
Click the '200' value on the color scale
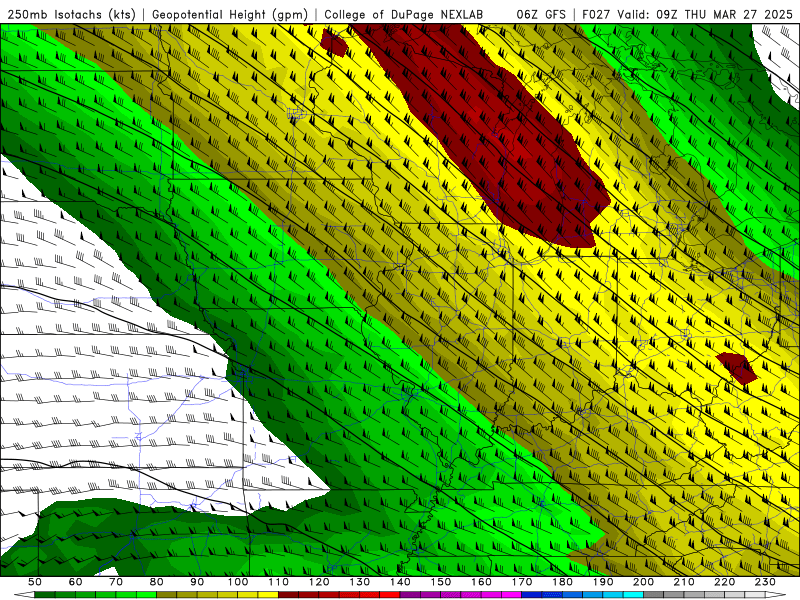click(x=644, y=582)
